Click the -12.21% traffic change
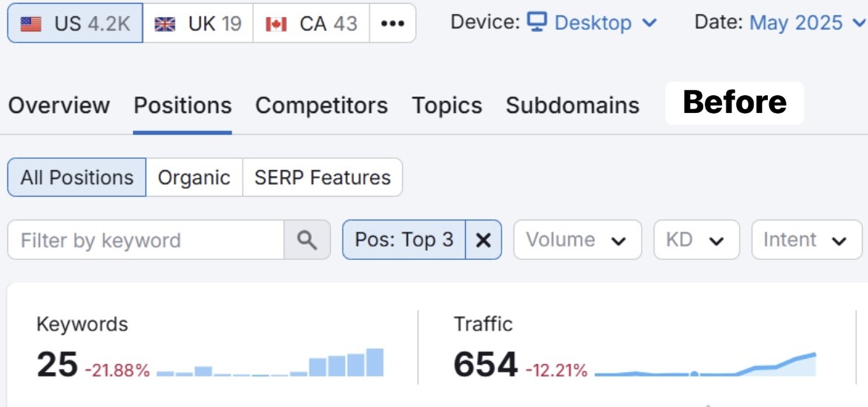 pos(556,371)
